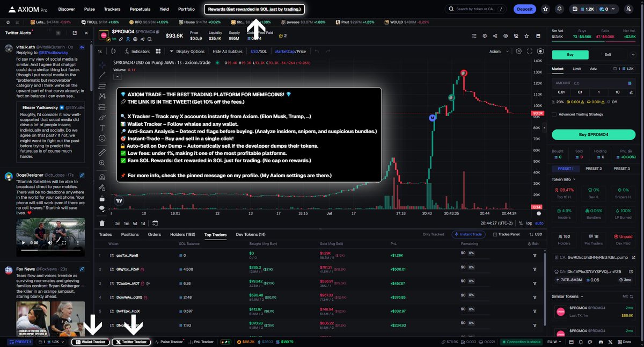Select the ruler measure tool
This screenshot has width=644, height=347.
pos(102,153)
